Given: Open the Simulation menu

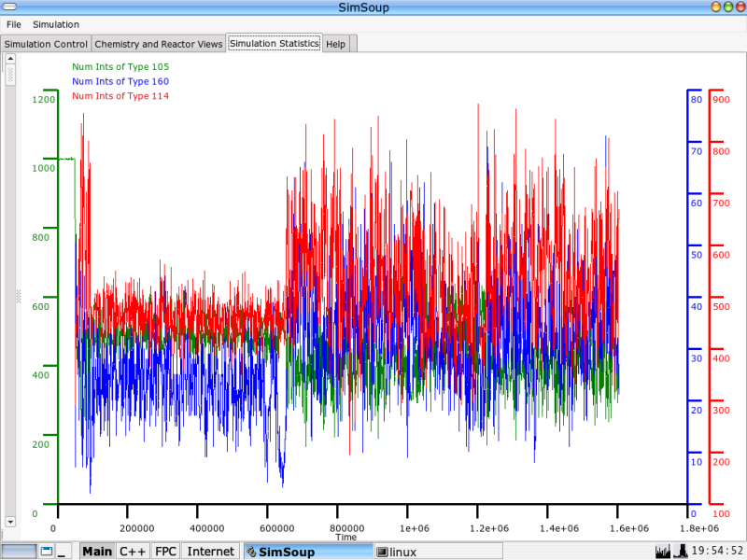Looking at the screenshot, I should (55, 24).
